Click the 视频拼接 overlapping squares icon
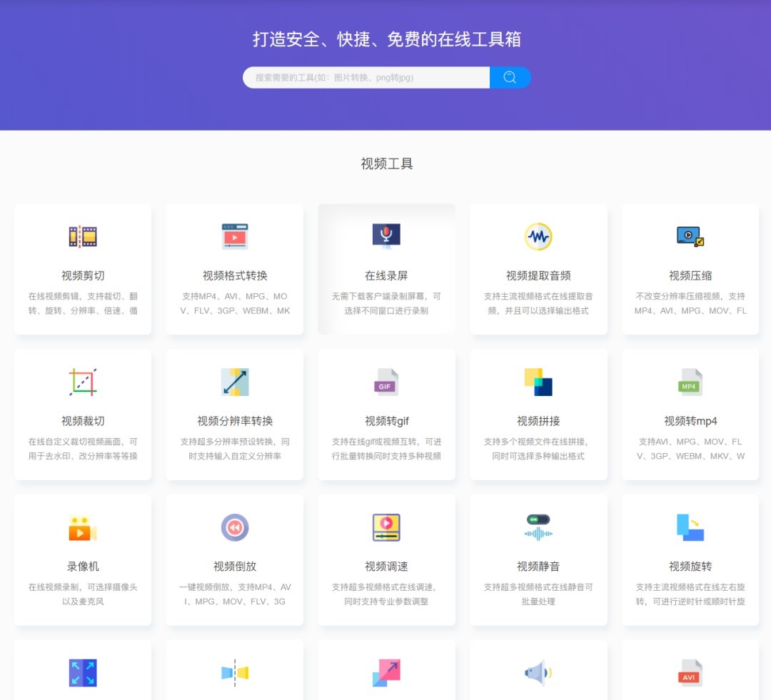This screenshot has height=700, width=771. [x=538, y=382]
